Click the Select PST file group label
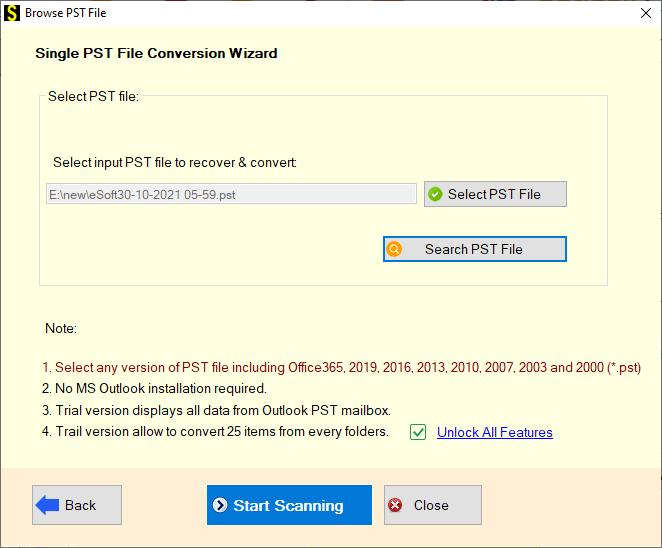662x548 pixels. point(93,96)
